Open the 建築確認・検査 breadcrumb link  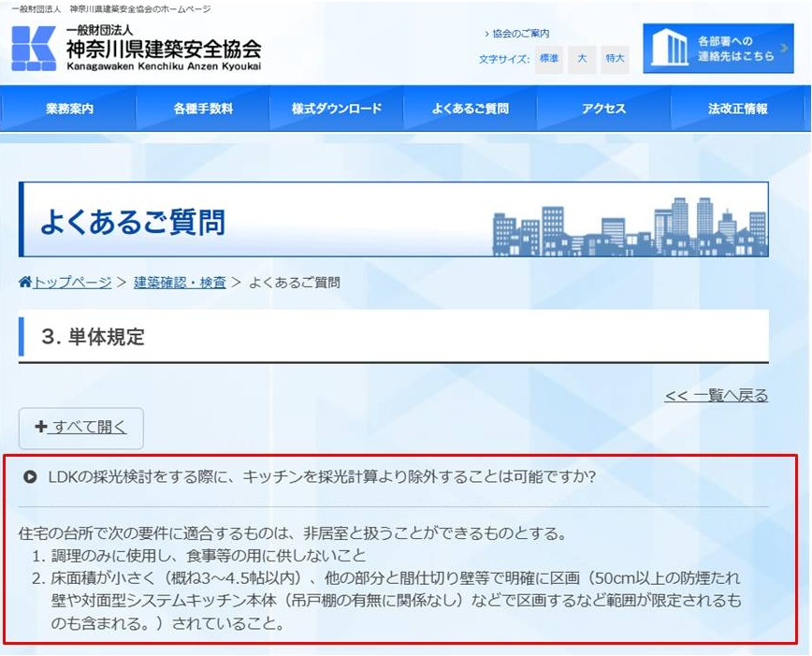coord(180,282)
